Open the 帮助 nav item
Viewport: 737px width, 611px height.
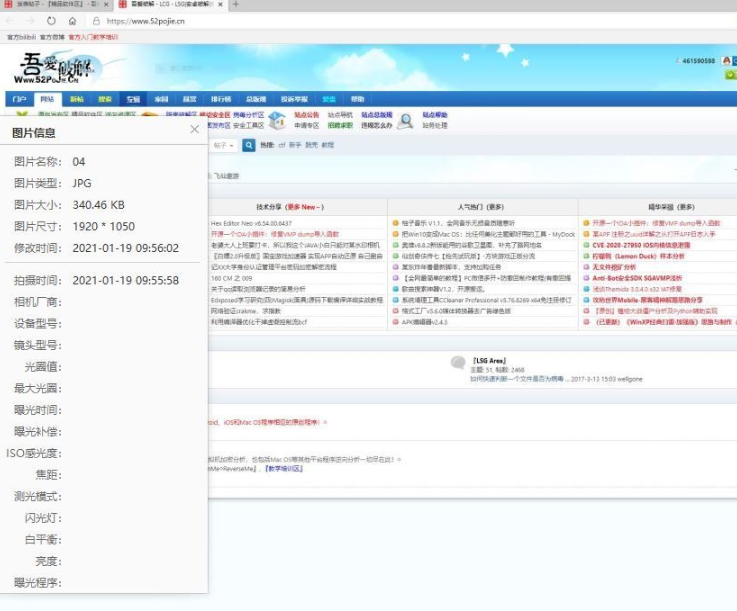click(x=357, y=99)
